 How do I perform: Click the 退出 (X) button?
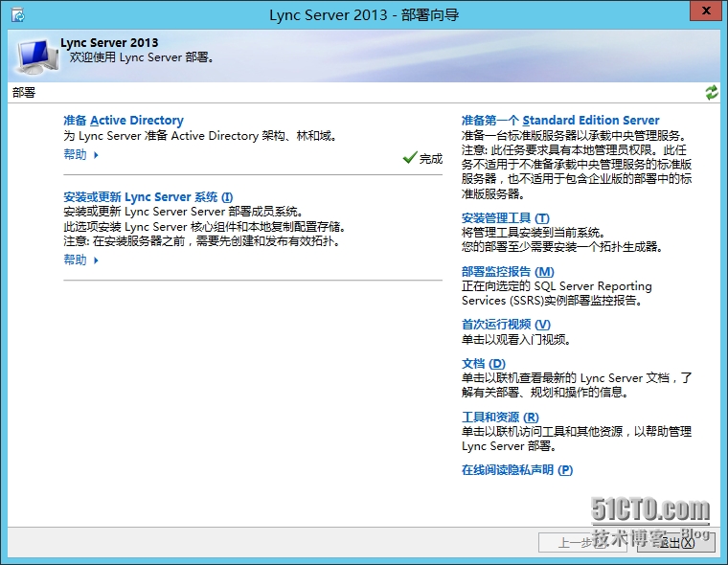[x=676, y=542]
